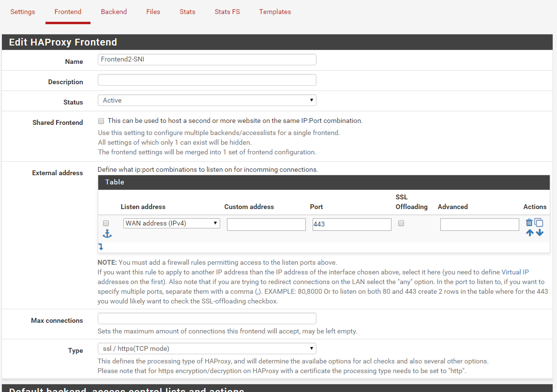This screenshot has width=557, height=392.
Task: Click the Max connections input field
Action: coord(207,318)
